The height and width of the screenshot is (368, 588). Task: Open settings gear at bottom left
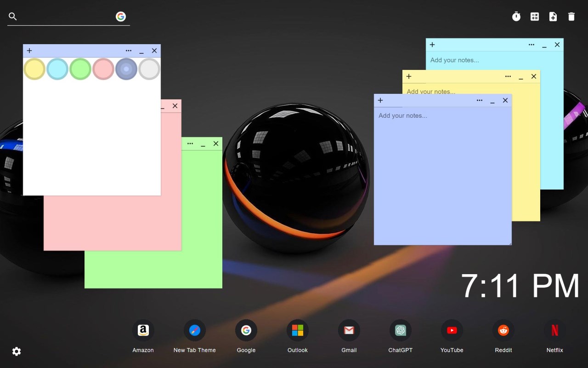(17, 351)
